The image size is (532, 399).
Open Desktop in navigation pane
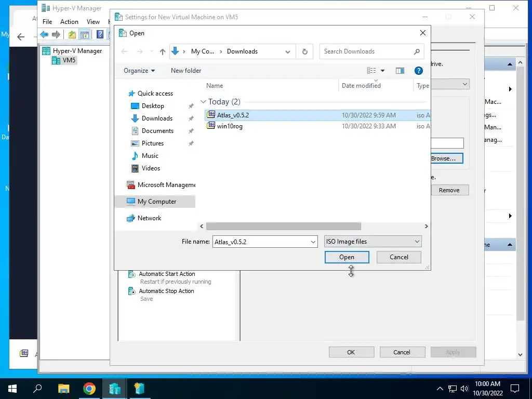coord(153,106)
